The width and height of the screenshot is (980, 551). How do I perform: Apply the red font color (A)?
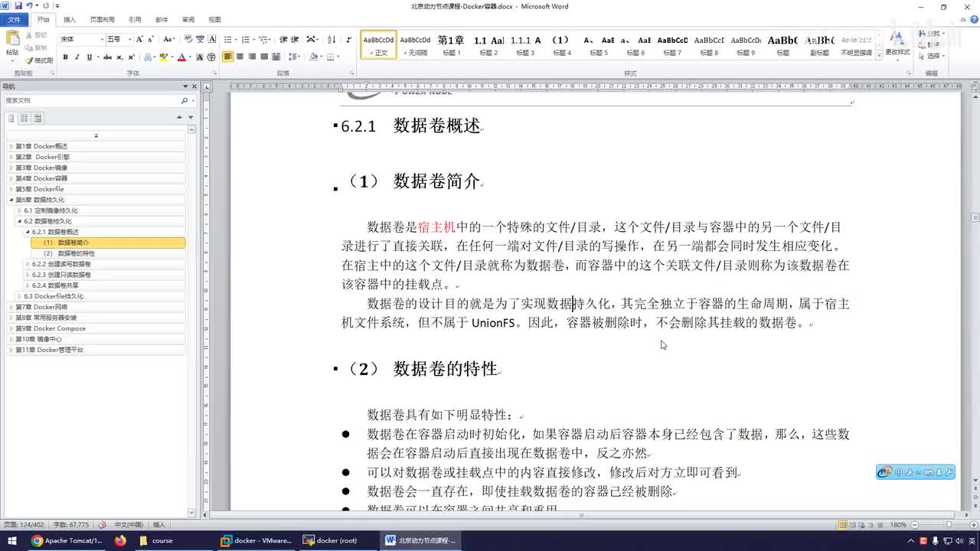pos(181,57)
